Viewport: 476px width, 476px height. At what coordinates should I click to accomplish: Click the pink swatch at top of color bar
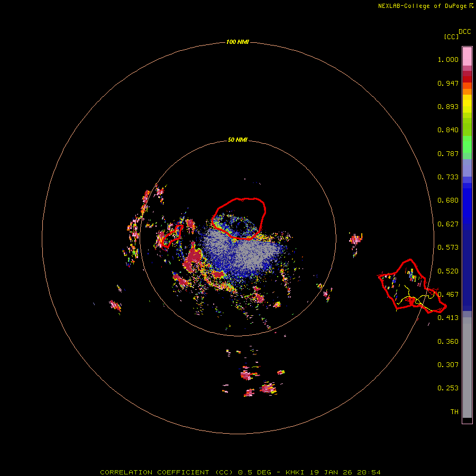pyautogui.click(x=467, y=56)
